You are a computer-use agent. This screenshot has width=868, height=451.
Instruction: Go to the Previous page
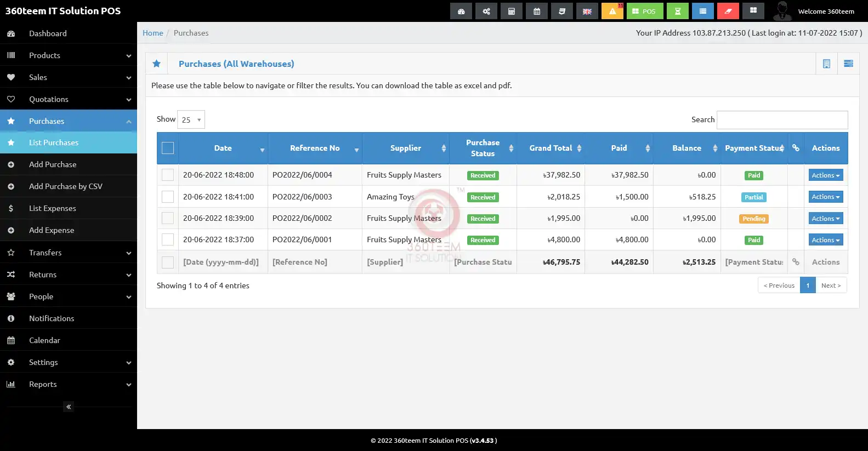click(x=779, y=286)
